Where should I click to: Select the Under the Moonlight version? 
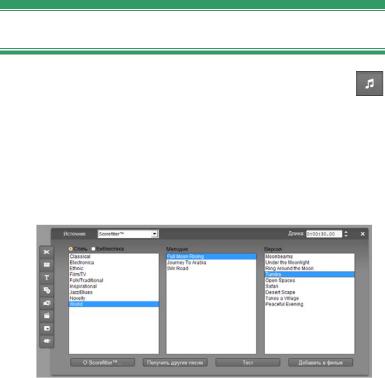[x=309, y=262]
